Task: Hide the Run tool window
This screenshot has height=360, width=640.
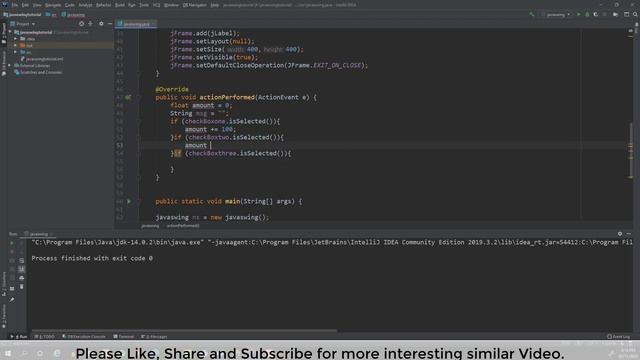Action: [x=629, y=234]
